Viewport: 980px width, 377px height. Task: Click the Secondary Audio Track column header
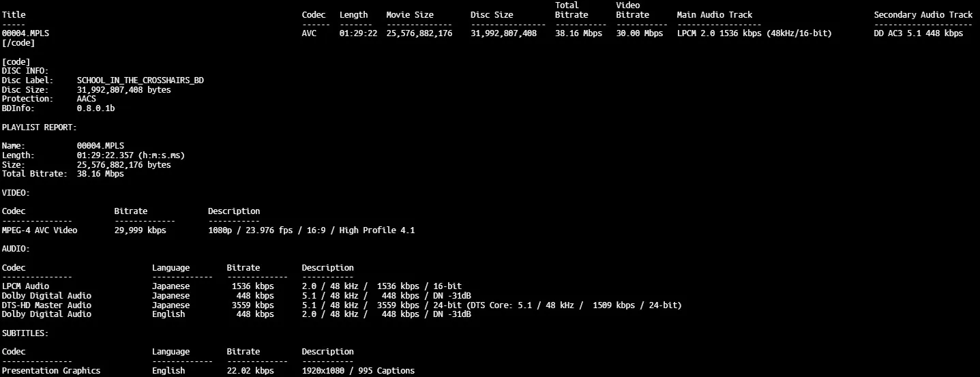(x=923, y=15)
